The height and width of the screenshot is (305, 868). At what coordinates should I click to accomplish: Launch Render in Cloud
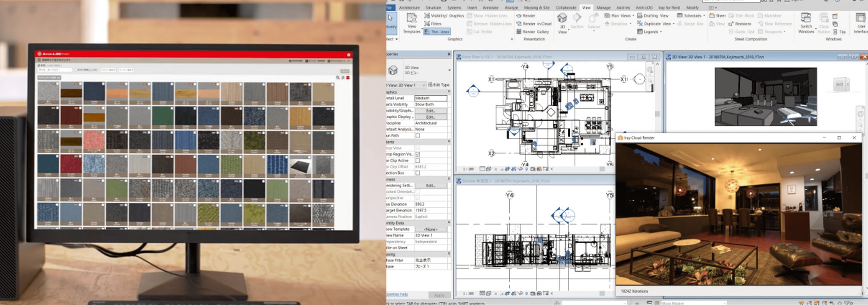click(533, 24)
